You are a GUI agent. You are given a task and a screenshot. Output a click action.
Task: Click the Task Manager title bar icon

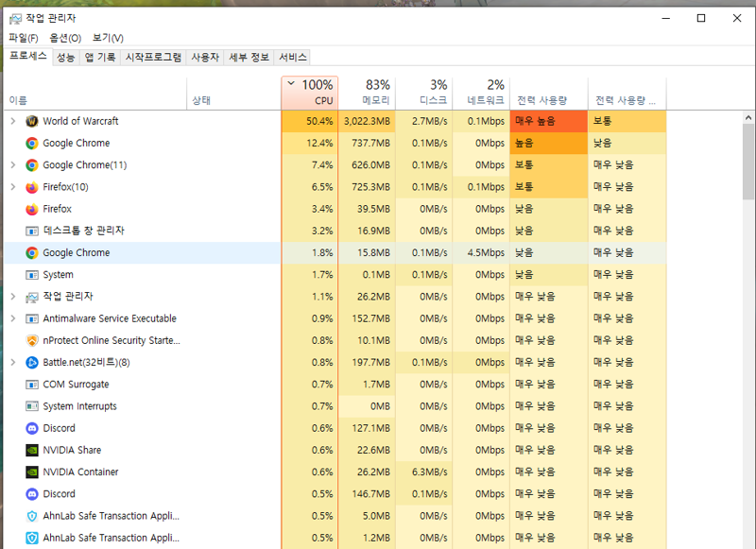pyautogui.click(x=15, y=19)
